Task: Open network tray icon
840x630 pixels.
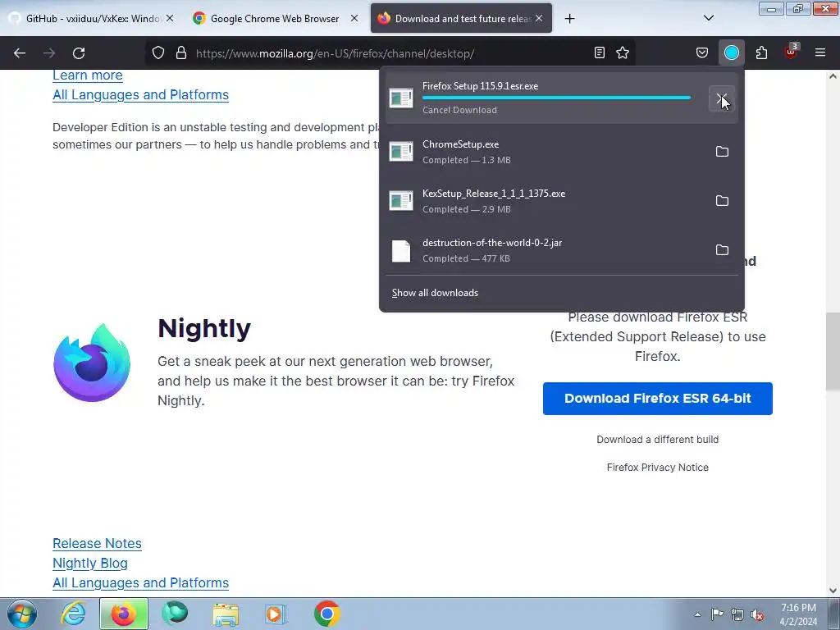Action: click(737, 614)
